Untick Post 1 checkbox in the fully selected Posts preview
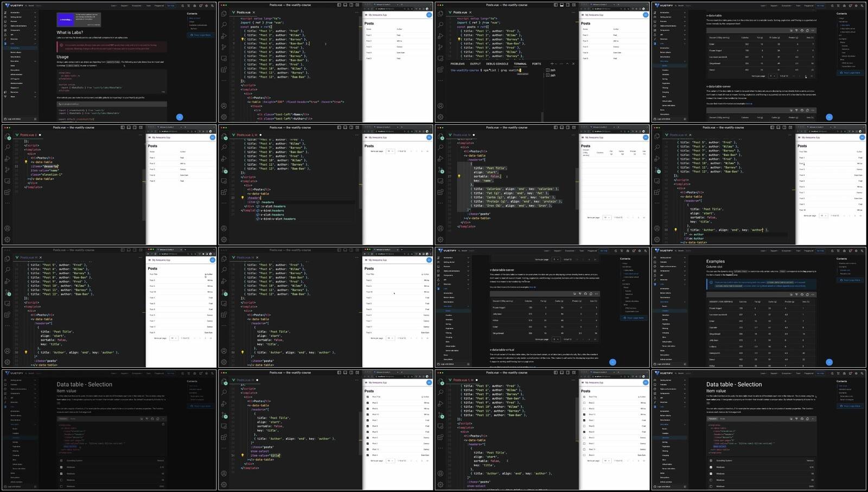 [x=367, y=420]
